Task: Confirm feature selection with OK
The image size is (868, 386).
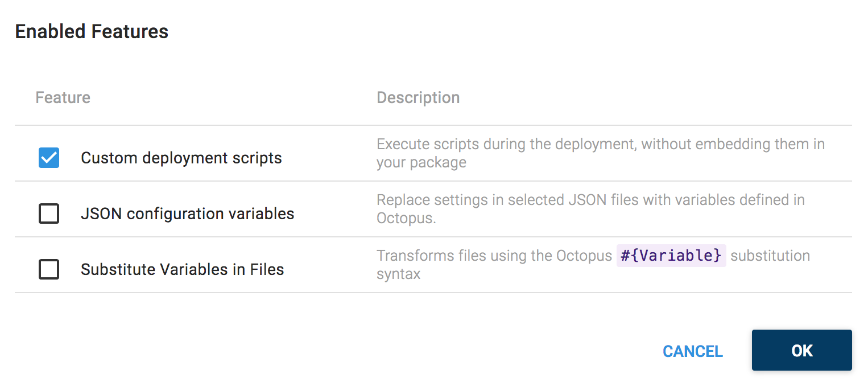Action: [x=801, y=350]
